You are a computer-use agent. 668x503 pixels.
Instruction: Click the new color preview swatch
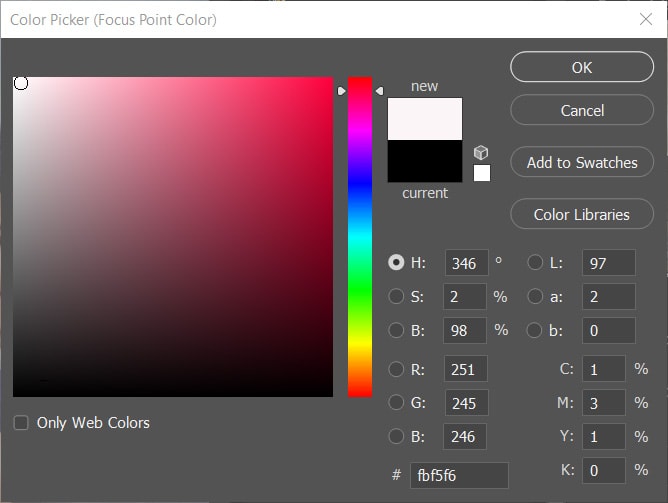[425, 119]
